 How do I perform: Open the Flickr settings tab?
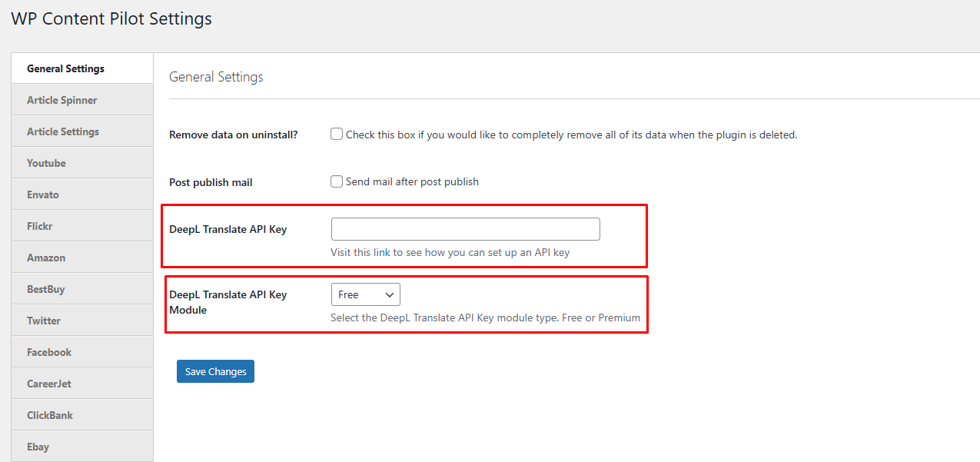click(82, 226)
